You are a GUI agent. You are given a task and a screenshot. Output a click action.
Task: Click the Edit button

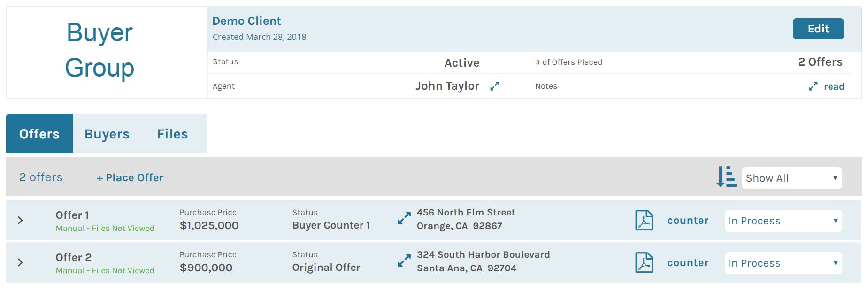click(818, 29)
